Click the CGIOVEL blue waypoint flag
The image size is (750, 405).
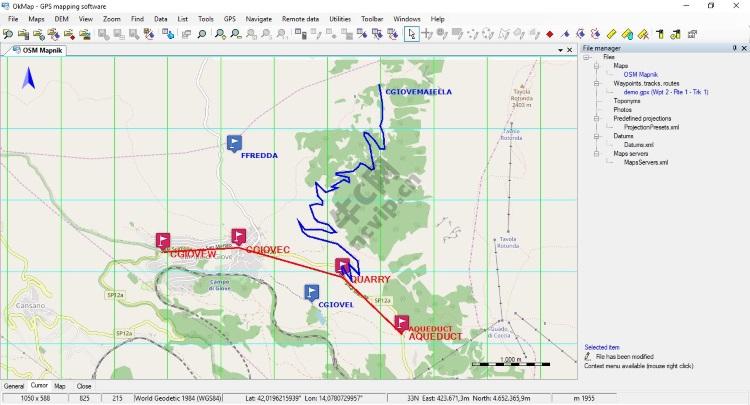point(311,293)
